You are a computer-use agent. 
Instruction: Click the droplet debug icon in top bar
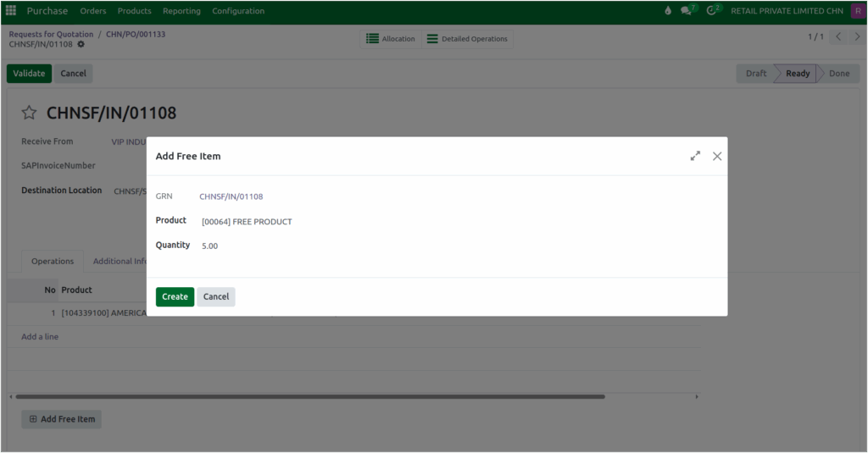668,10
